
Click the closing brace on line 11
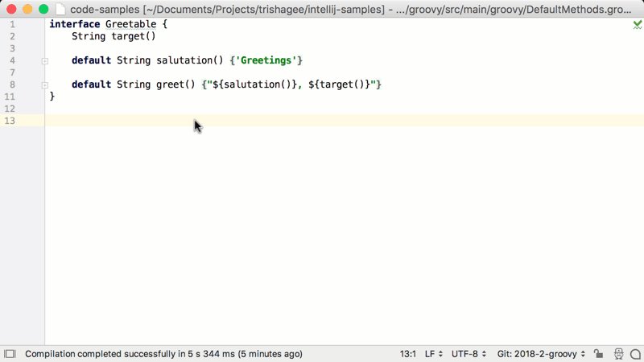coord(52,97)
